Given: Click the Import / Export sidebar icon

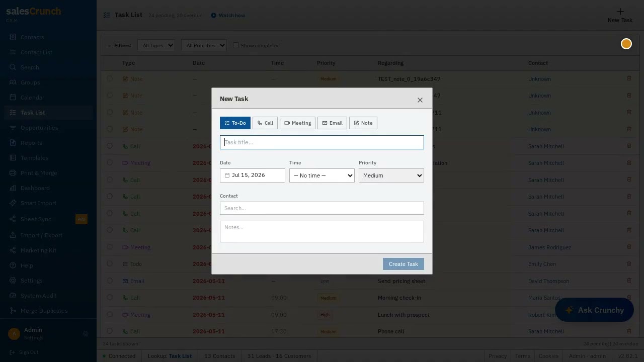Looking at the screenshot, I should click(x=13, y=235).
